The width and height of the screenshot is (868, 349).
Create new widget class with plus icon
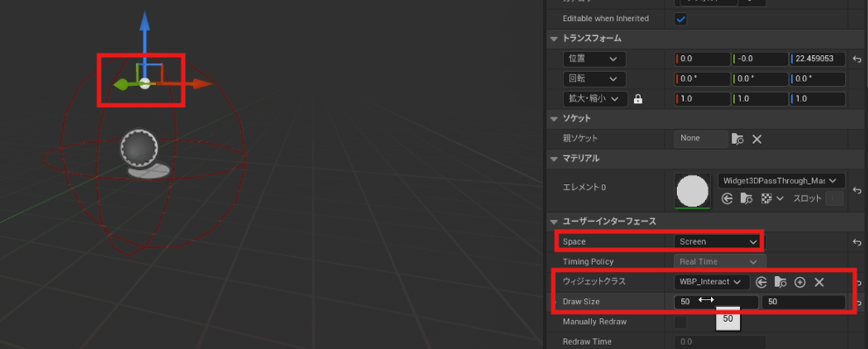800,282
